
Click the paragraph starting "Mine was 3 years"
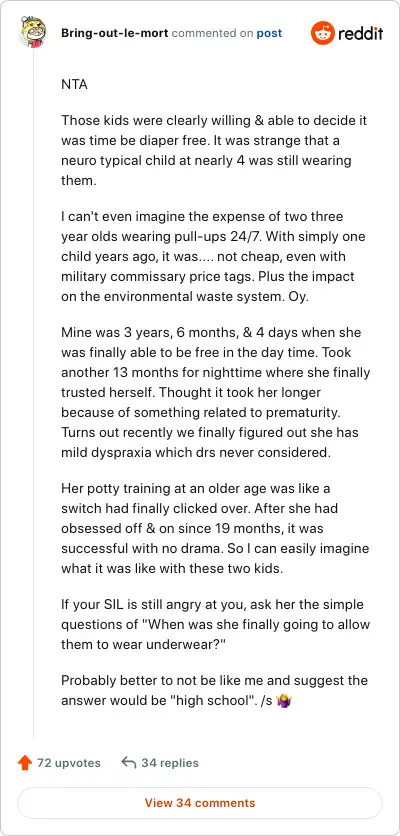tap(216, 392)
